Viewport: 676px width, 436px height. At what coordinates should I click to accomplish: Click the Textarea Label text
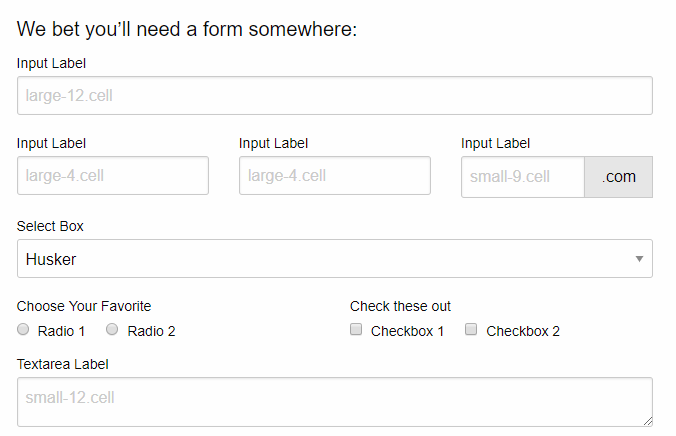click(x=62, y=364)
